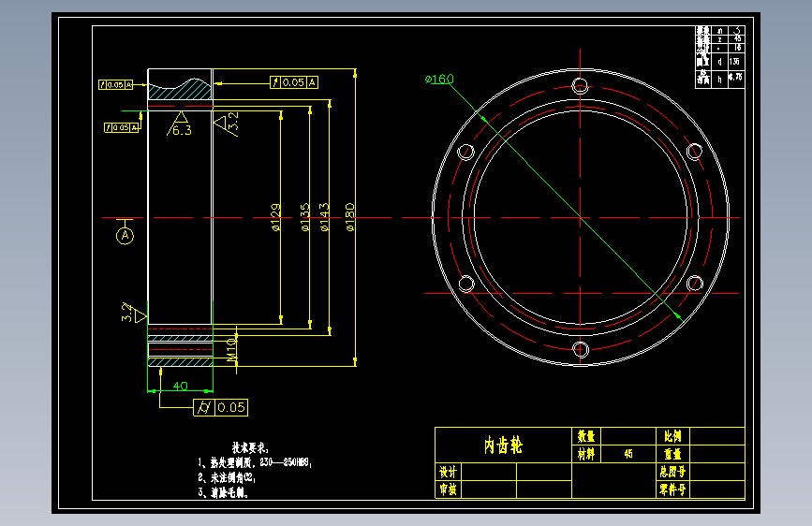Select the 比例 title block cell
The image size is (812, 526).
coord(672,436)
